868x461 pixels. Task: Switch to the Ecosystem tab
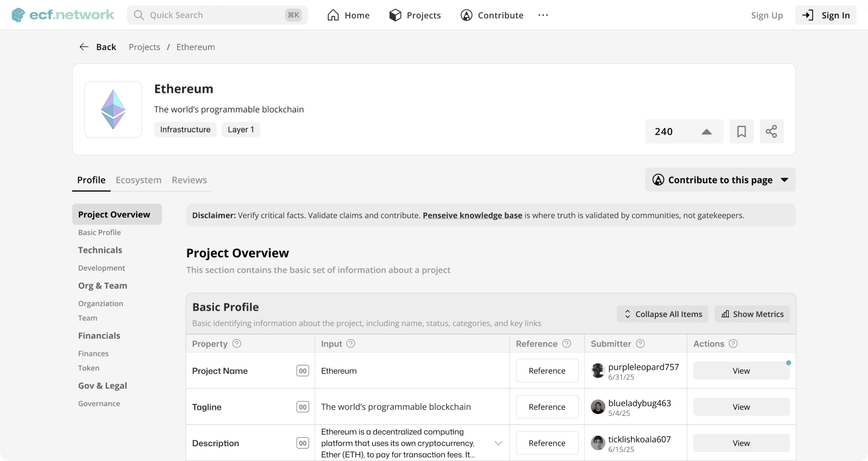[138, 180]
